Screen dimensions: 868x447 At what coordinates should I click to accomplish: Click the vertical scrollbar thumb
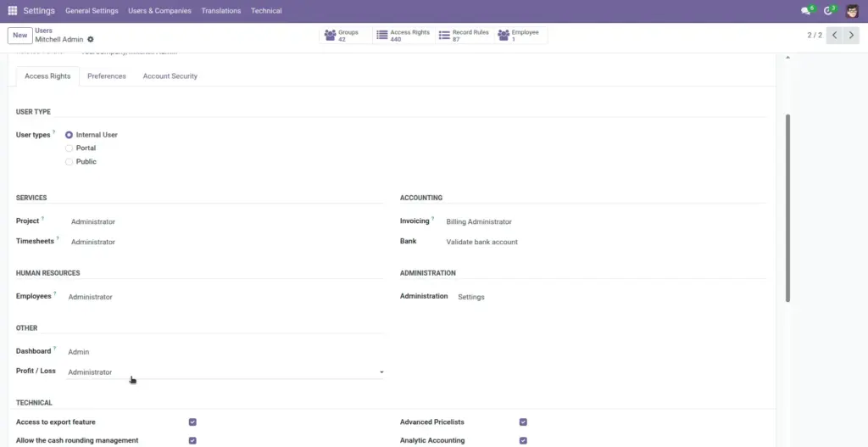(x=787, y=208)
